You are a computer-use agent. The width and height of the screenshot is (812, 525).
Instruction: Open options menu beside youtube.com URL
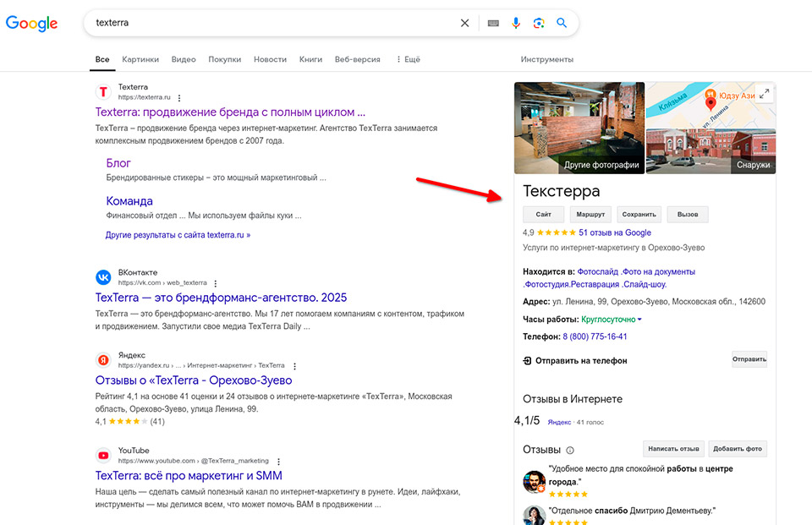[278, 462]
